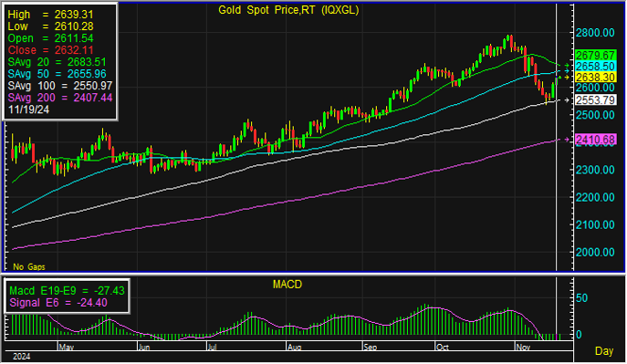Select SAvg 20 entry in legend

57,62
